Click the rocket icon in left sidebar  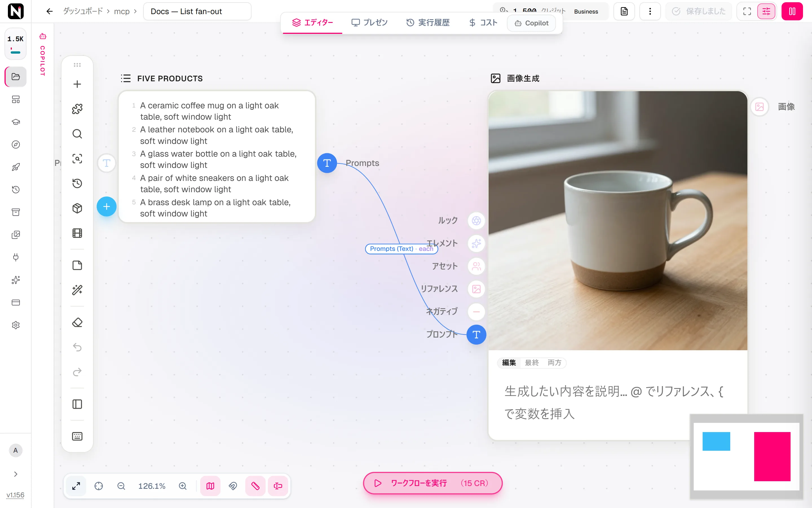[16, 167]
